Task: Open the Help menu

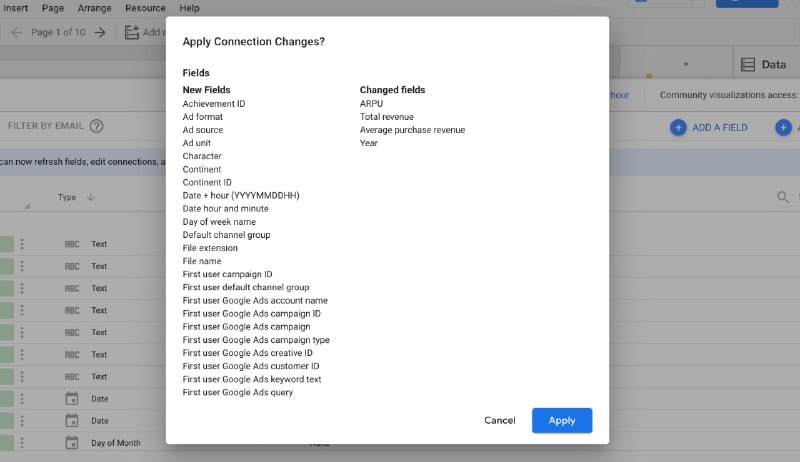Action: (189, 8)
